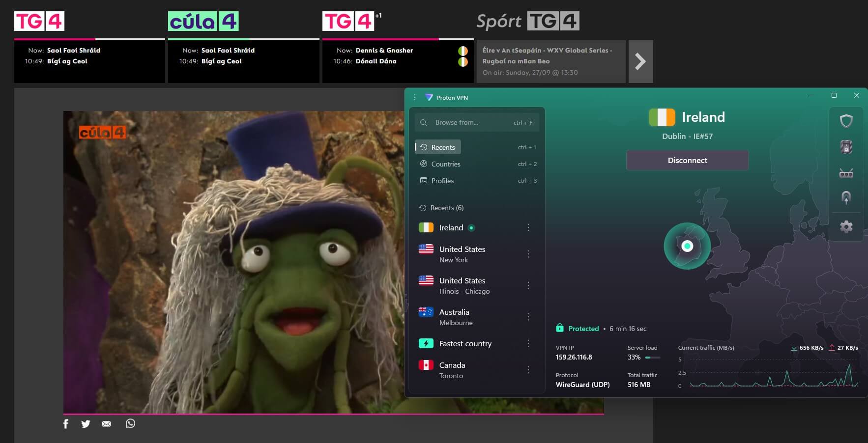
Task: Open Saol Faoi Shráid TG4 schedule card
Action: (x=89, y=61)
